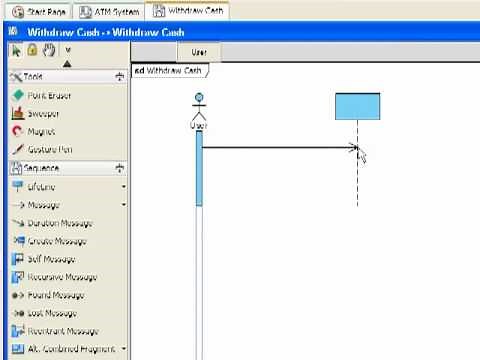
Task: Select the Found Message tool
Action: click(x=48, y=295)
